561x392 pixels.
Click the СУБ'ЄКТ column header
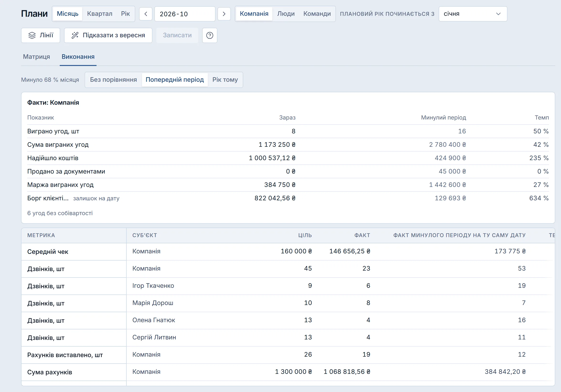tap(145, 235)
